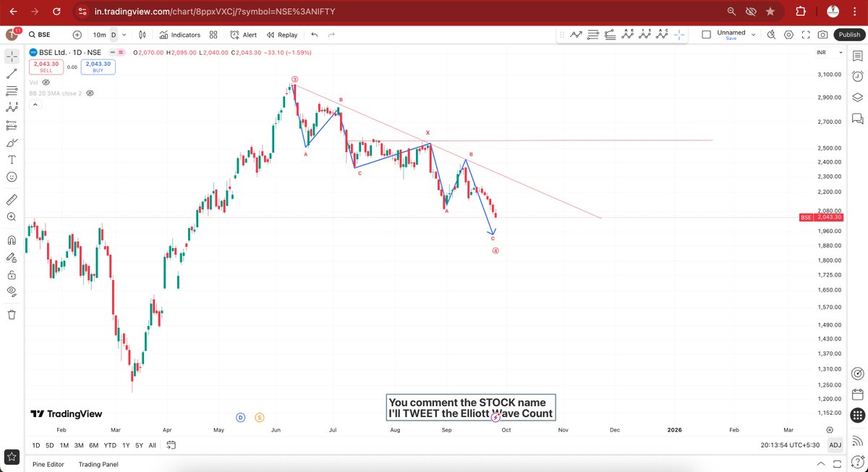Select Elliott ABCDE wave tool in favorites

pos(627,34)
